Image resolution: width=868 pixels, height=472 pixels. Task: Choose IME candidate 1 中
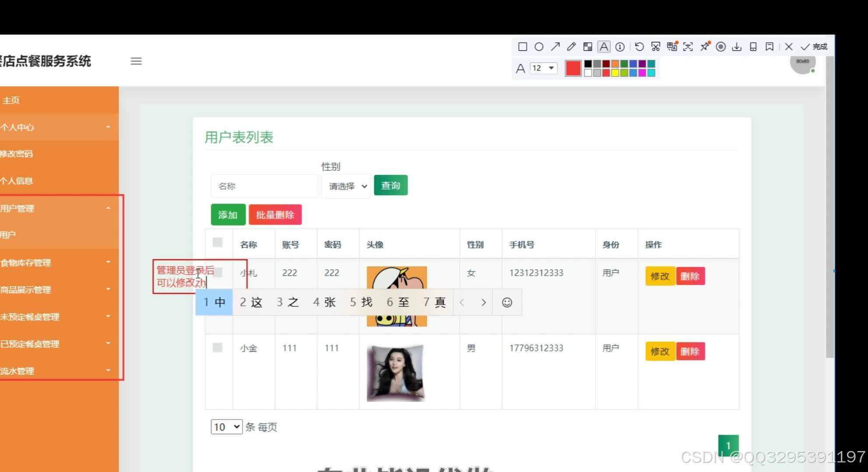point(214,302)
